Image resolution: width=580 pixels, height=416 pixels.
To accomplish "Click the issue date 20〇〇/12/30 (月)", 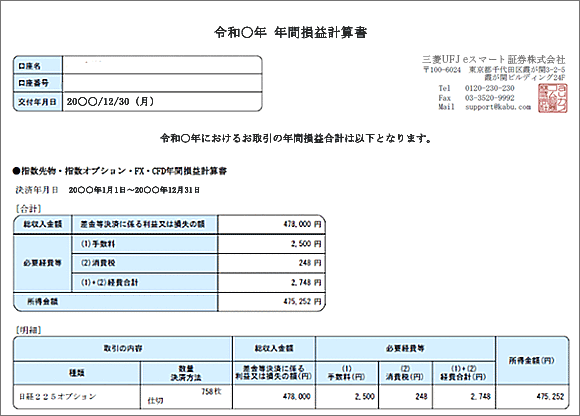I will 110,101.
